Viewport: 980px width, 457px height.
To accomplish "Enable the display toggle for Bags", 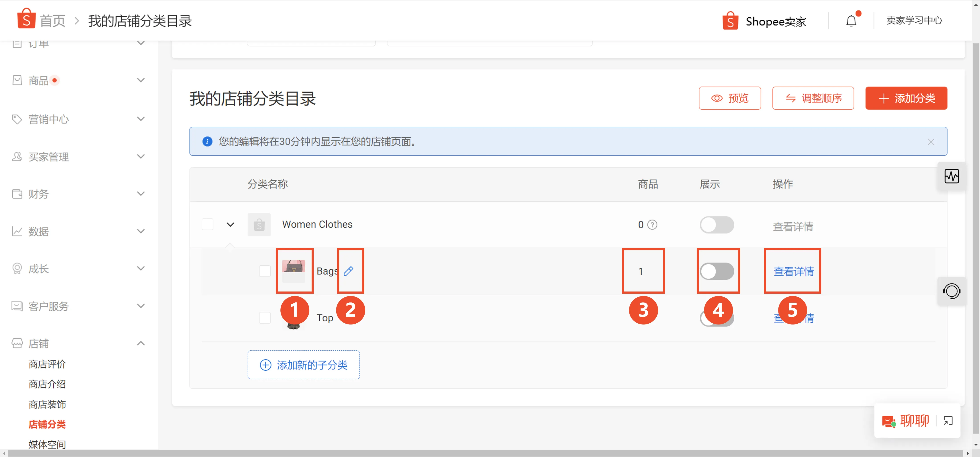I will [717, 271].
